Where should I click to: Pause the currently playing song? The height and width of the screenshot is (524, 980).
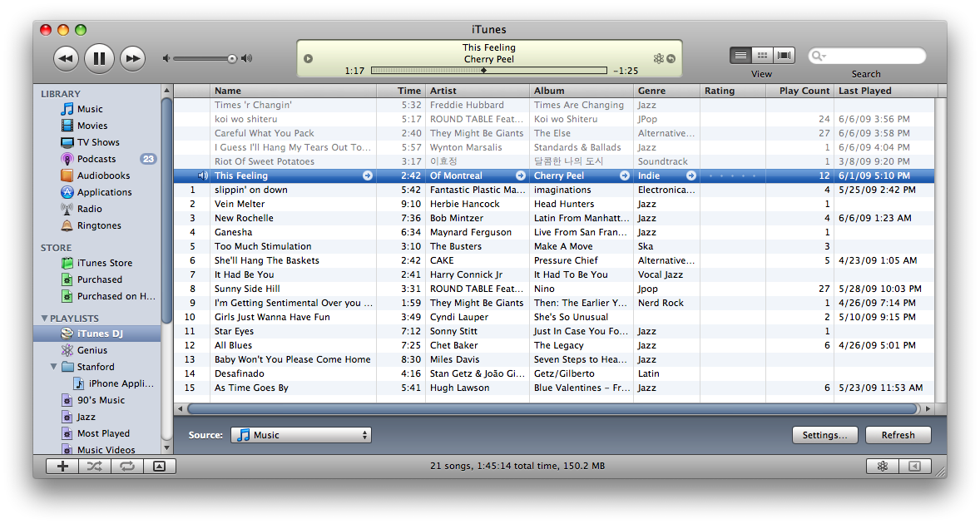pos(98,58)
